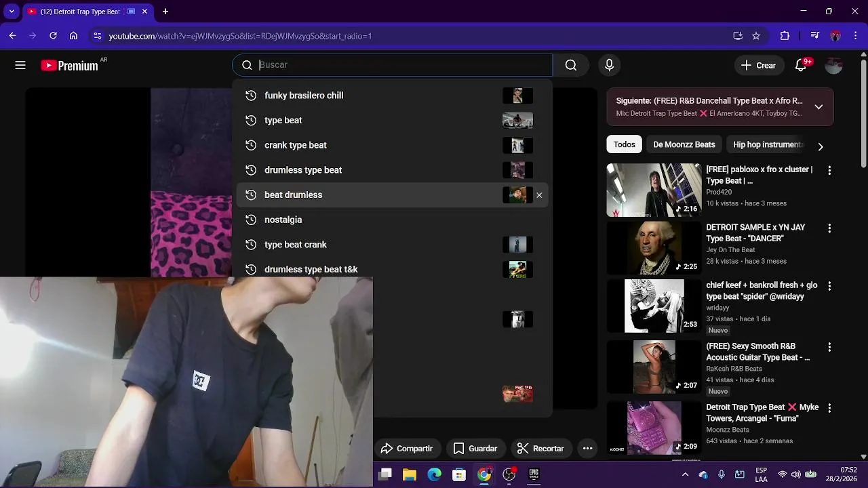Click the address bar URL

coord(240,36)
